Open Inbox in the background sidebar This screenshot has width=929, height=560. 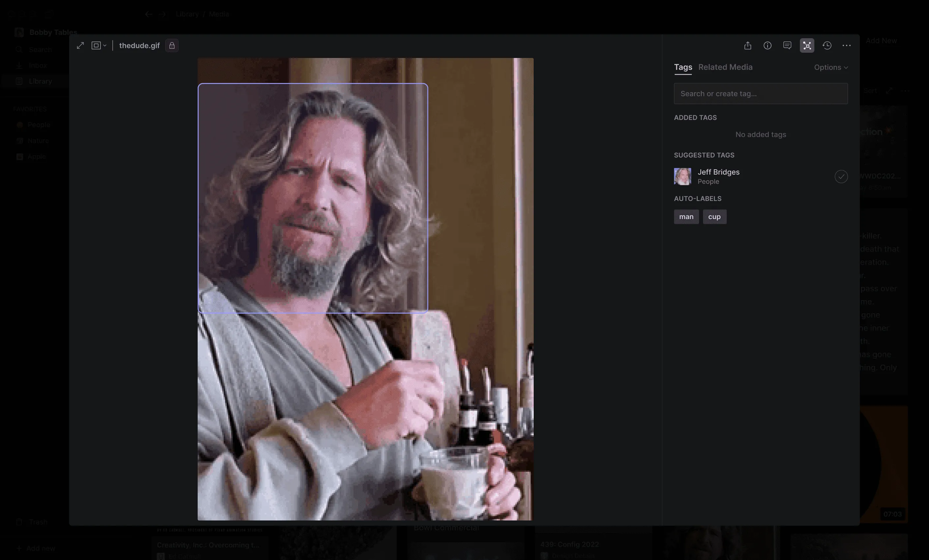(38, 65)
